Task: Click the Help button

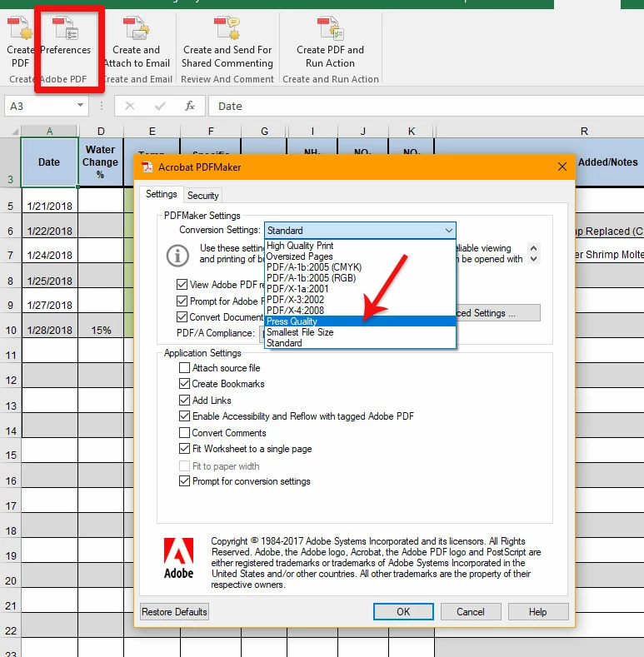Action: point(538,612)
